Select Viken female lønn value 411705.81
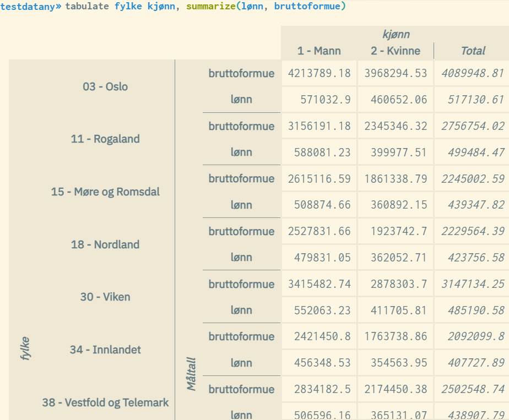Image resolution: width=509 pixels, height=420 pixels. [396, 310]
